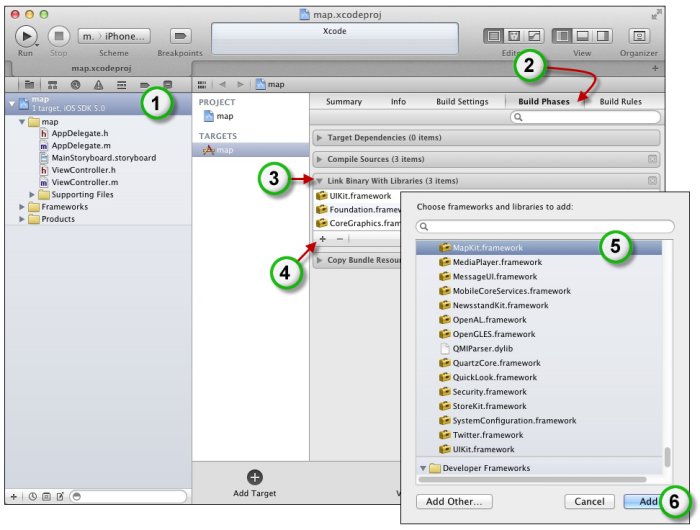Select MediaPlayer.framework in the list

tap(538, 262)
